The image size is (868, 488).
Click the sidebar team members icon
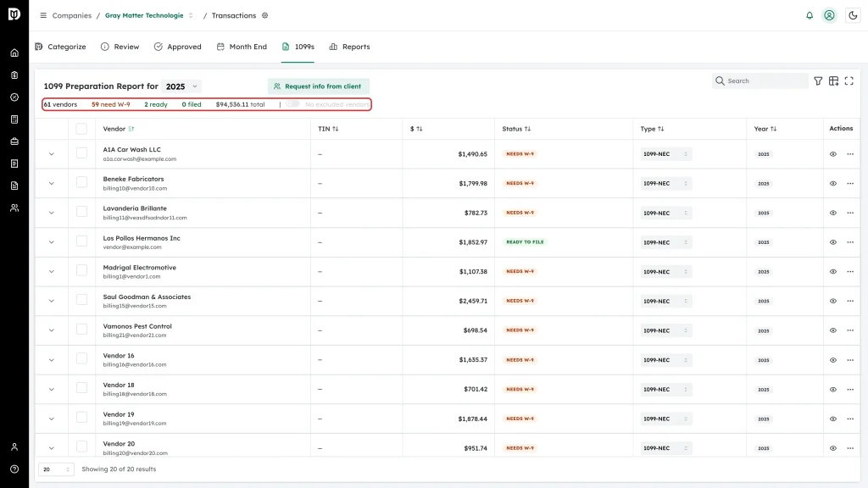tap(14, 208)
